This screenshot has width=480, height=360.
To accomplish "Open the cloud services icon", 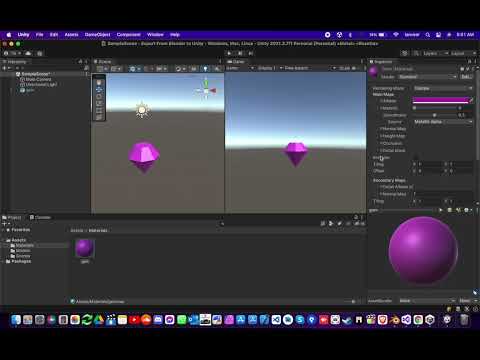I will [x=28, y=53].
